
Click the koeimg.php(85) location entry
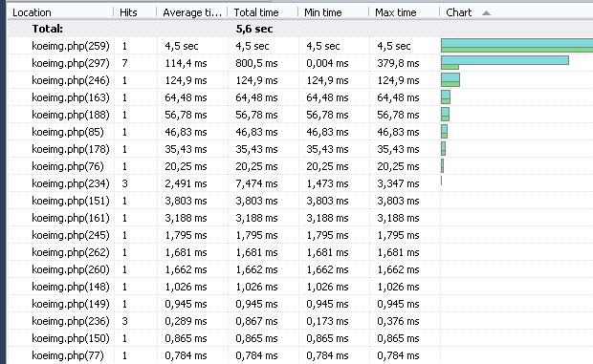coord(68,132)
